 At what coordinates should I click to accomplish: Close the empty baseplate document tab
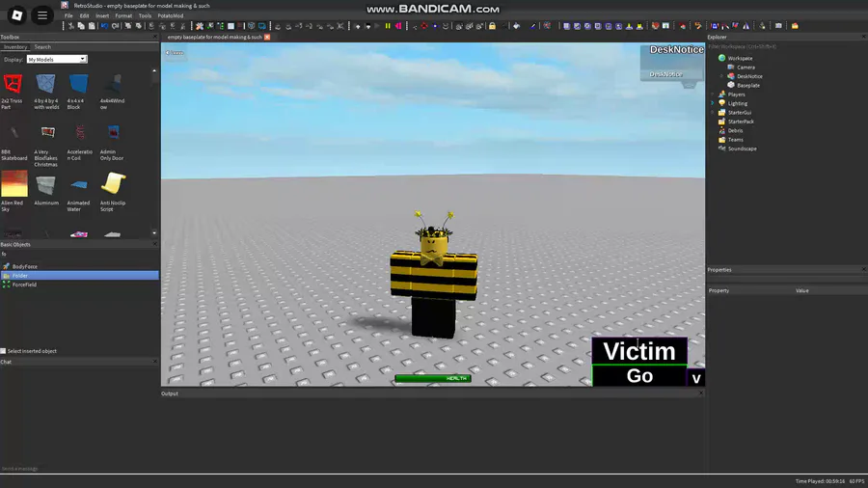(267, 37)
